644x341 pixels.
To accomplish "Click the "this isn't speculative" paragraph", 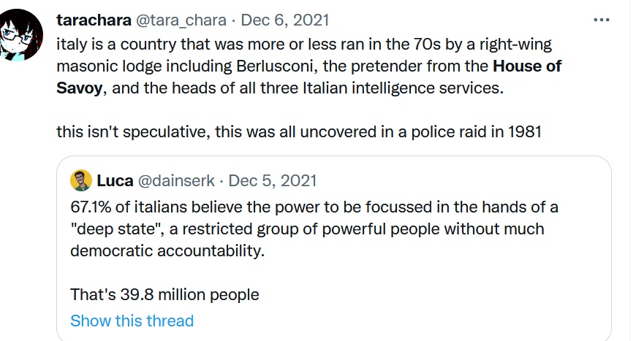I will [298, 134].
